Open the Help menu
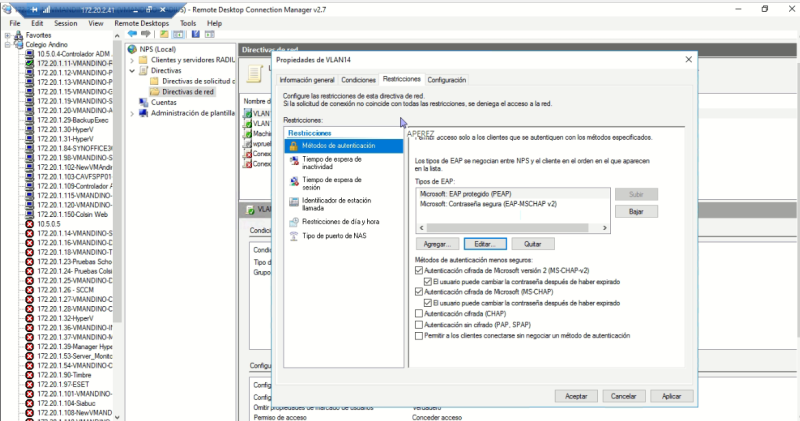The width and height of the screenshot is (800, 421). [x=214, y=23]
